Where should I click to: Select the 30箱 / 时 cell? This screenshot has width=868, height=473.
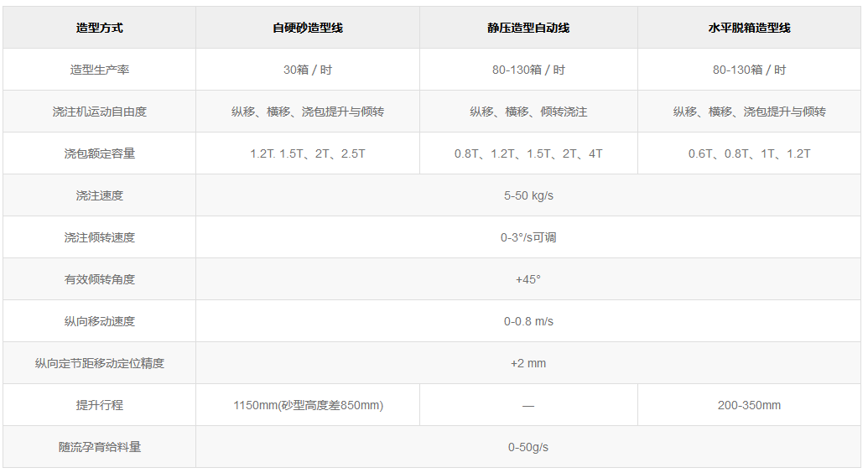pyautogui.click(x=308, y=70)
